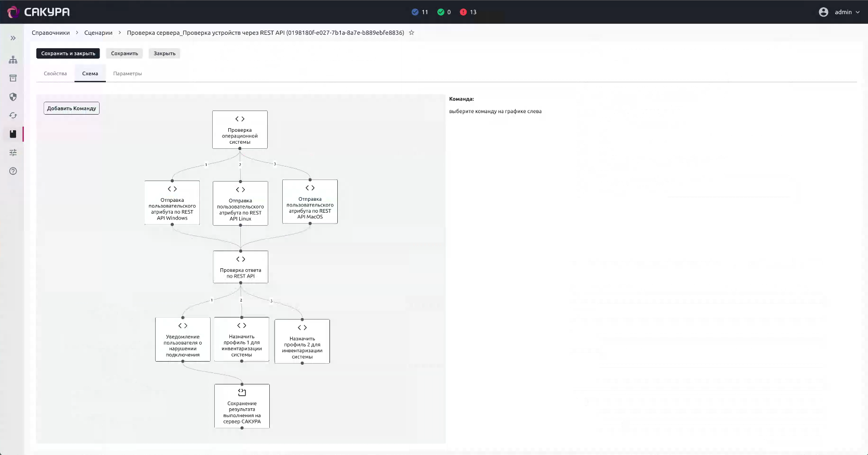Viewport: 868px width, 455px height.
Task: Open the shield security sidebar icon
Action: pos(13,97)
